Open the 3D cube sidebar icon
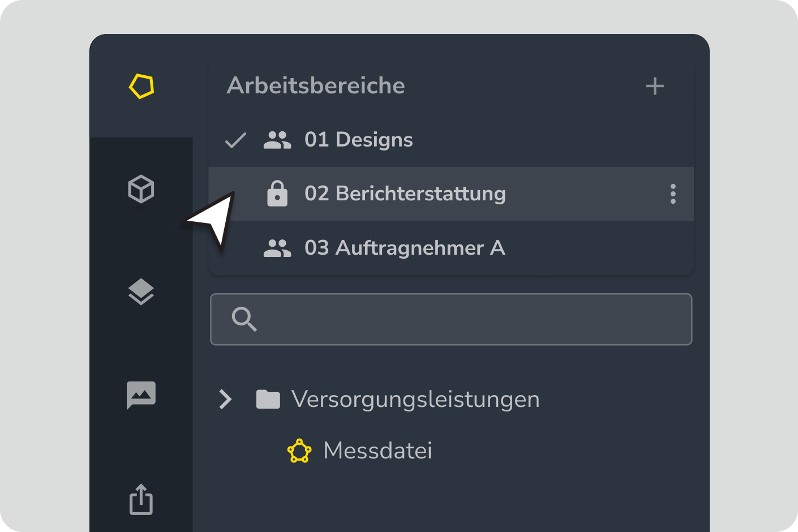Screen dimensions: 798x532 [141, 189]
